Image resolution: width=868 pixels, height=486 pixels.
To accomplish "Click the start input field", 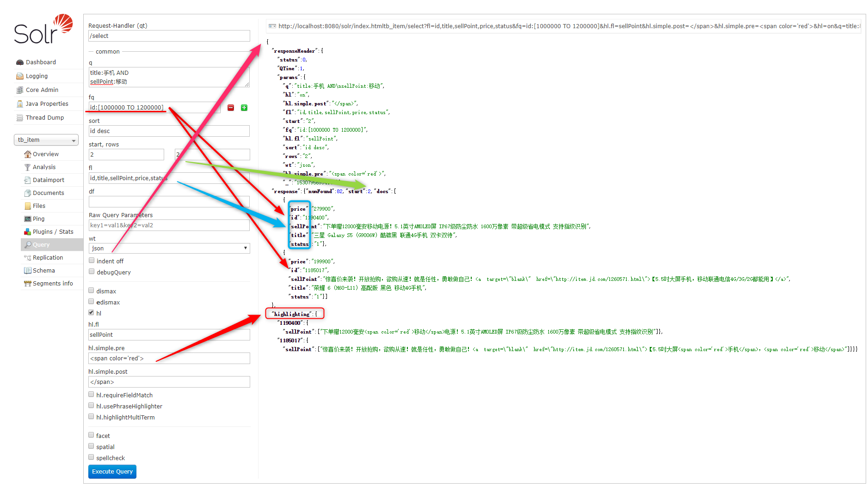I will (x=126, y=155).
